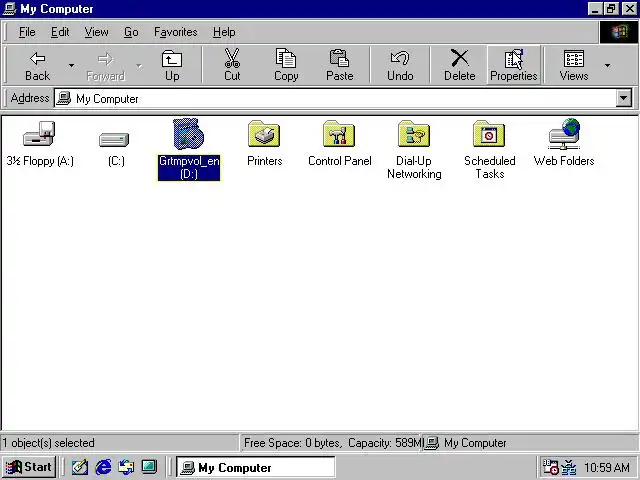The height and width of the screenshot is (480, 640).
Task: Click the 10:59 AM system clock
Action: (606, 467)
